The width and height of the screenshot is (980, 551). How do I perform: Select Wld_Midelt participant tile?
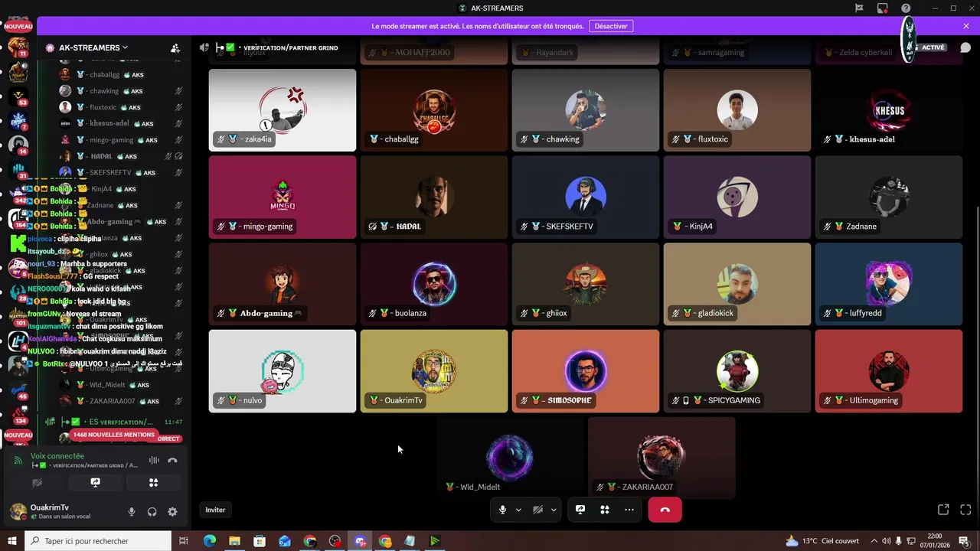click(x=510, y=458)
